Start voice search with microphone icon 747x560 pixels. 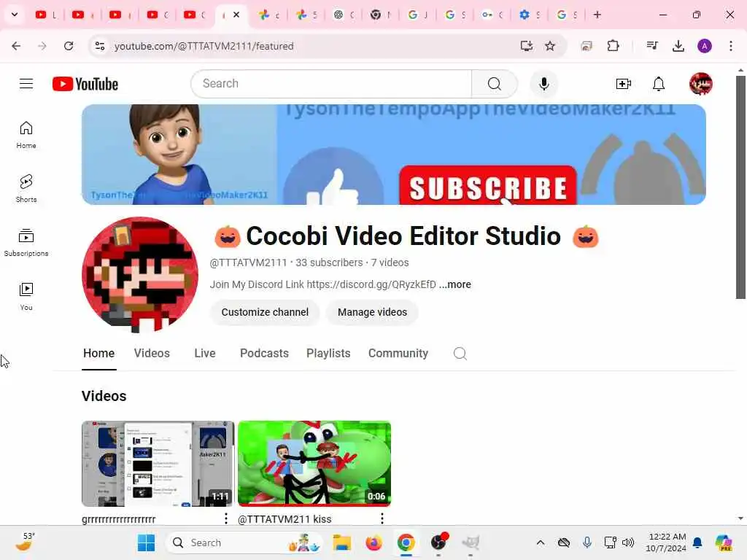tap(543, 84)
